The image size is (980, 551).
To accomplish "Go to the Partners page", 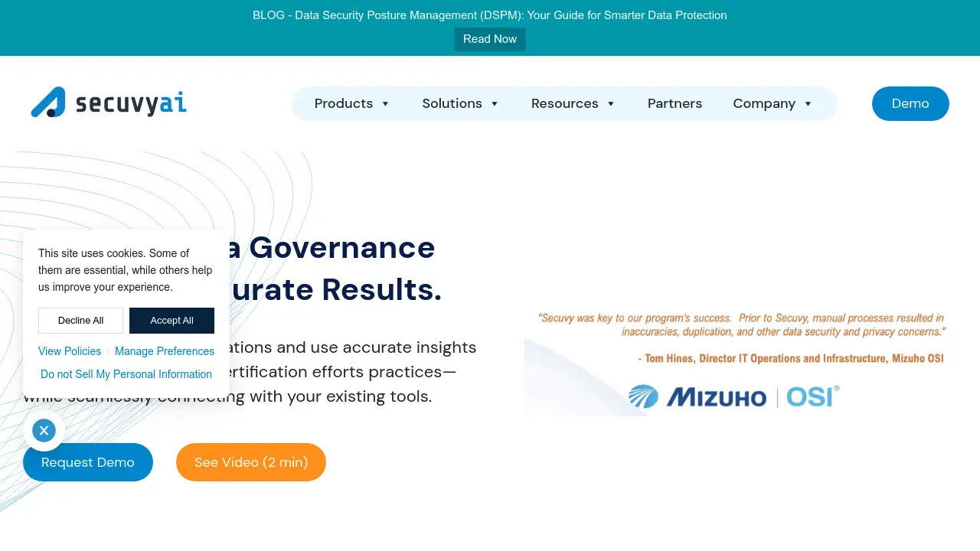I will click(x=675, y=103).
